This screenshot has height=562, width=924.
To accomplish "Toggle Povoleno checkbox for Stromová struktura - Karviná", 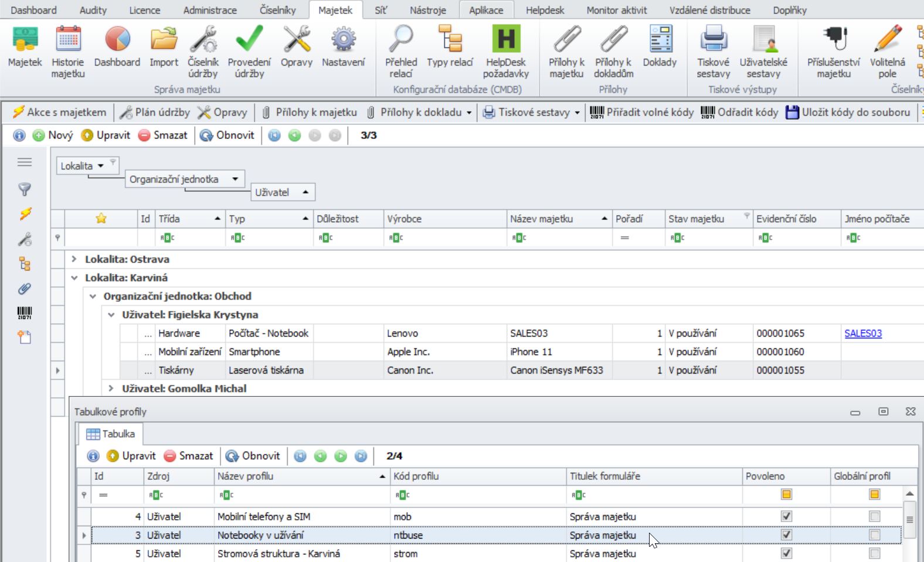I will click(x=786, y=553).
